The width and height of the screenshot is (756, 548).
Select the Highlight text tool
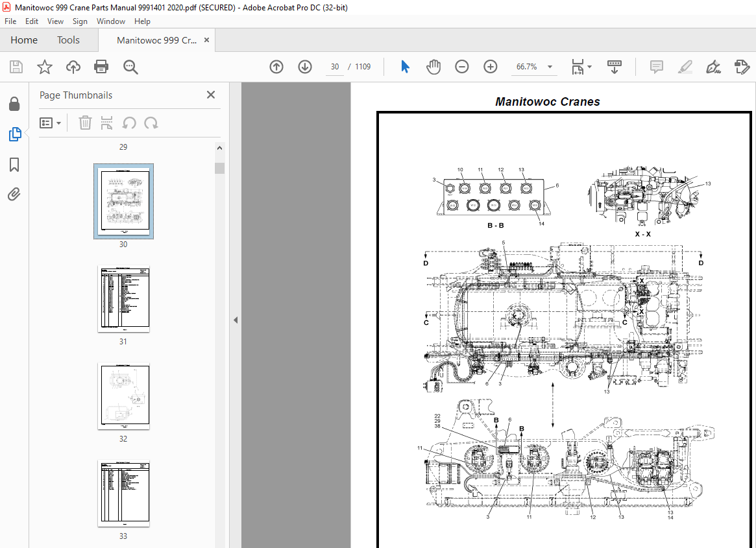tap(685, 67)
